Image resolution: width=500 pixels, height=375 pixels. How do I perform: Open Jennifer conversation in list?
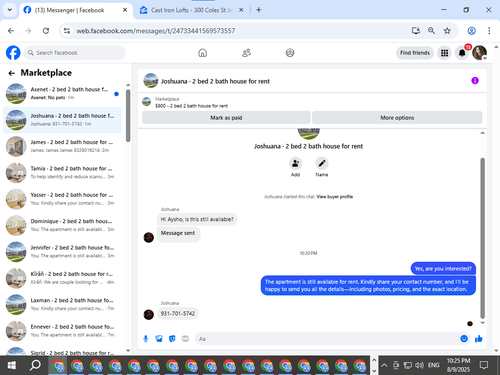point(62,251)
